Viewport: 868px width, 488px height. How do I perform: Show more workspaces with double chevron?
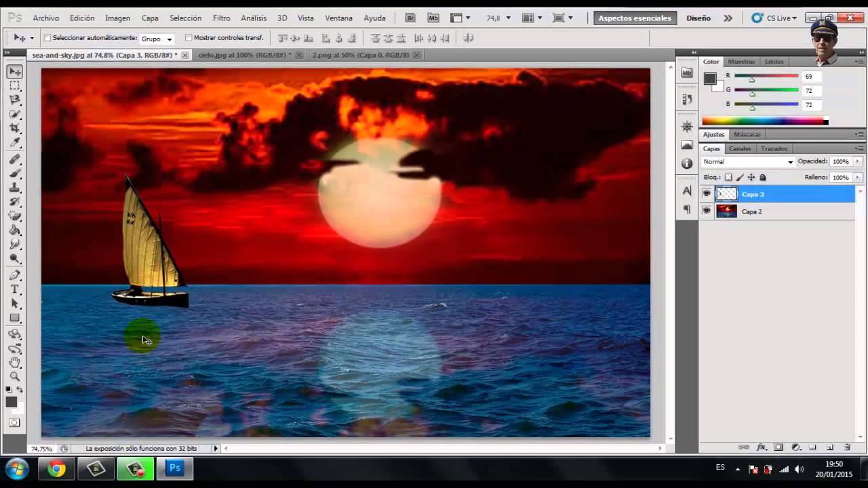click(728, 18)
